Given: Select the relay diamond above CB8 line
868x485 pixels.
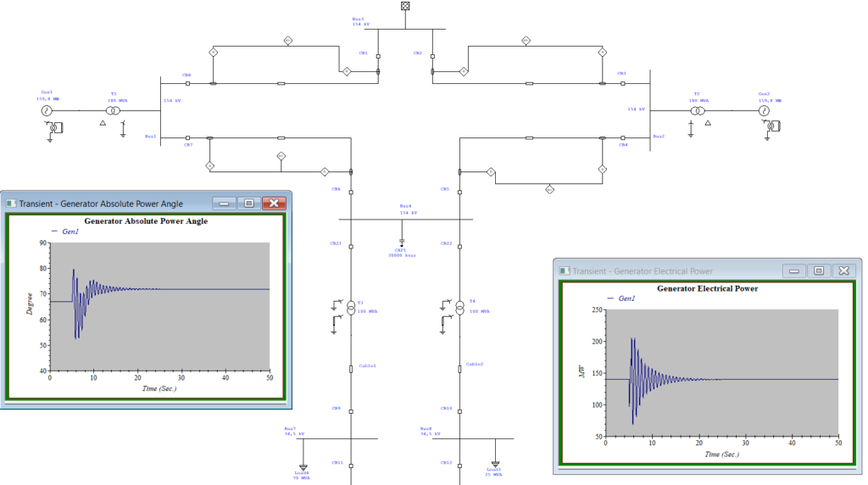Looking at the screenshot, I should pyautogui.click(x=213, y=52).
